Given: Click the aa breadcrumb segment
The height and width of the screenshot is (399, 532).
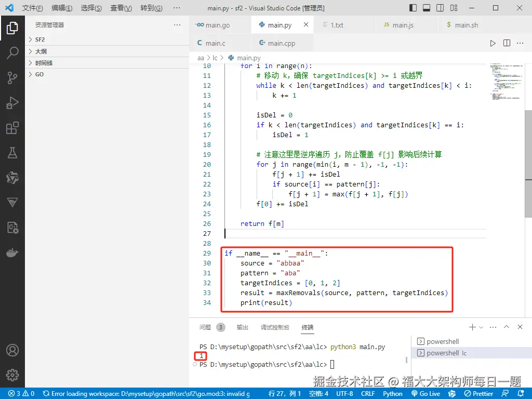Looking at the screenshot, I should 201,58.
